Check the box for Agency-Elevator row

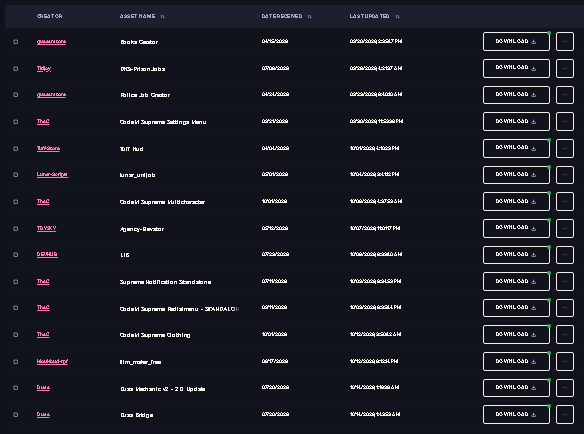[16, 228]
